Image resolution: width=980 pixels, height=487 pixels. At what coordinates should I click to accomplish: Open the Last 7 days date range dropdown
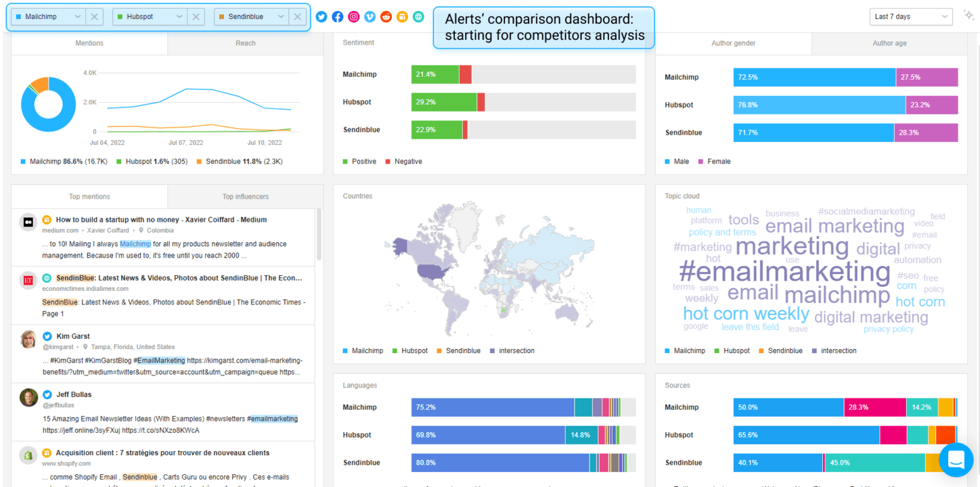pos(910,16)
